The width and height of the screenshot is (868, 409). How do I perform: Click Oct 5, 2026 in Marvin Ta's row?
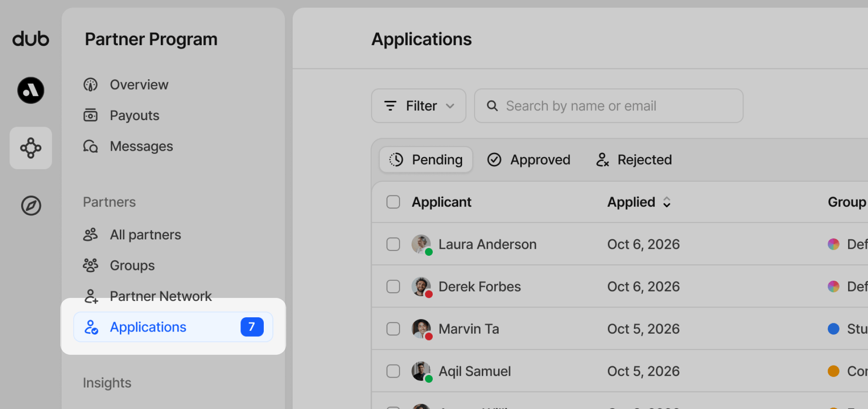coord(643,329)
